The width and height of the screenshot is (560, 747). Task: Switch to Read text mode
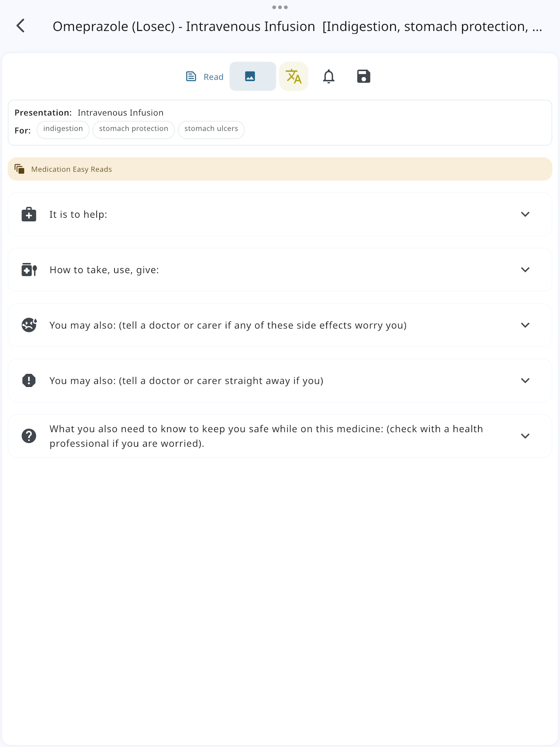[205, 77]
